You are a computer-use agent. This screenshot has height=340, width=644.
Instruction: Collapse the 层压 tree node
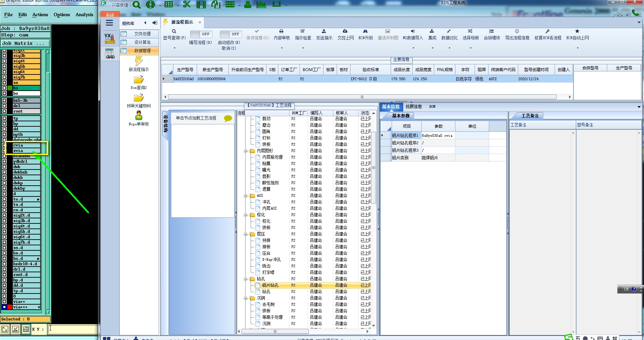[246, 234]
